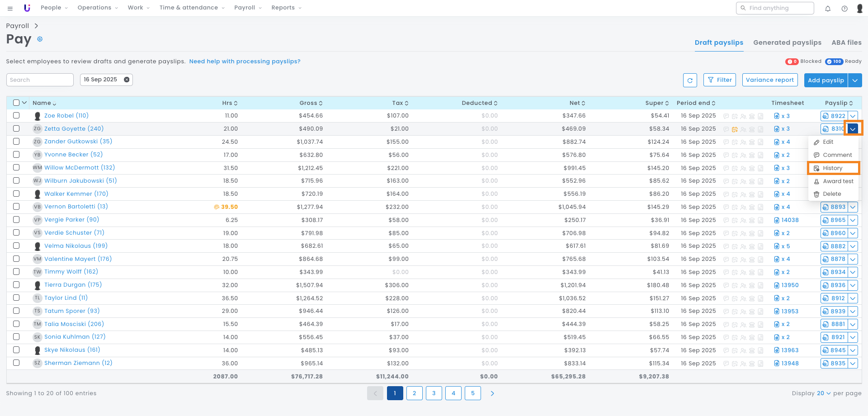The image size is (868, 416).
Task: Select the checkbox for Vernon Bartoletti
Action: click(x=16, y=207)
